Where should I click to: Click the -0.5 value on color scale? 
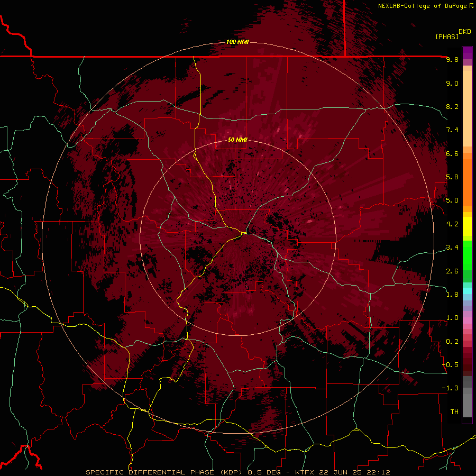pos(451,365)
